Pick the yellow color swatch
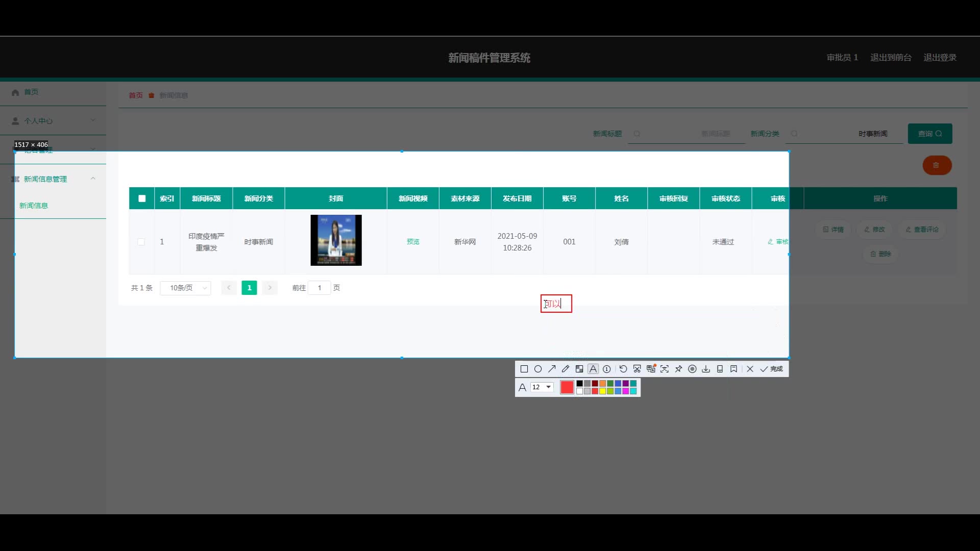980x551 pixels. pyautogui.click(x=602, y=391)
